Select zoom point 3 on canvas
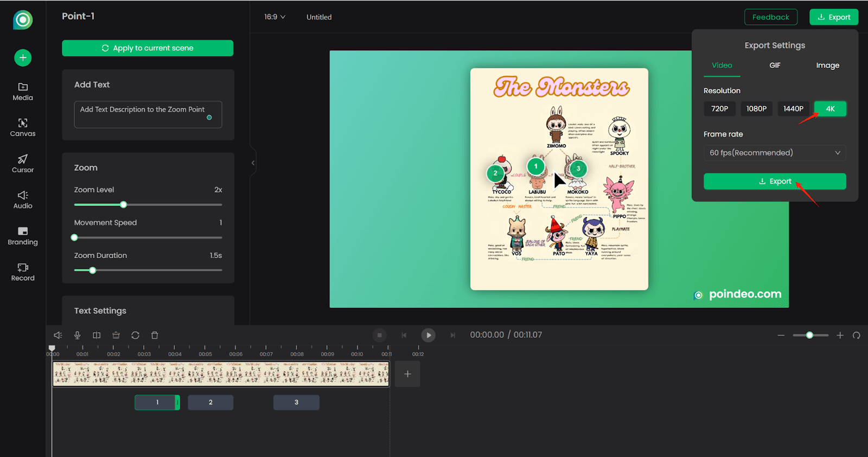This screenshot has height=457, width=868. click(x=578, y=169)
